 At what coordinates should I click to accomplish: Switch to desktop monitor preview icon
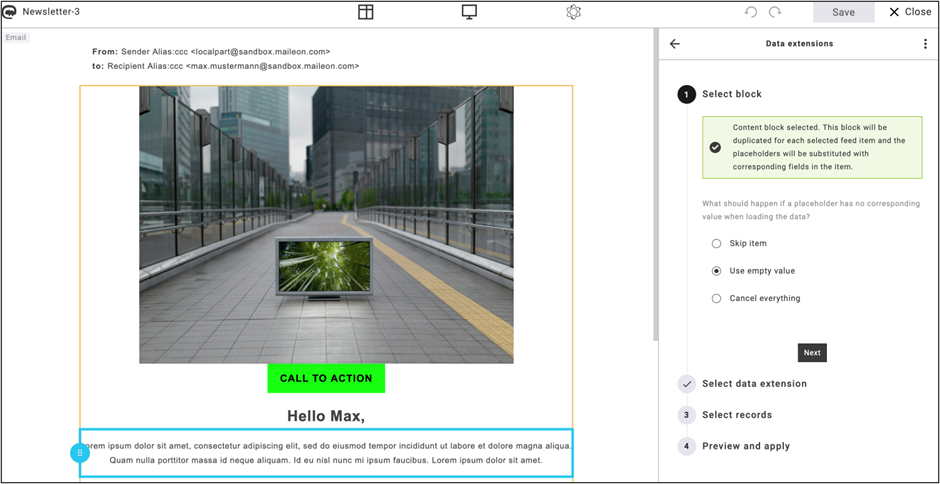tap(469, 12)
